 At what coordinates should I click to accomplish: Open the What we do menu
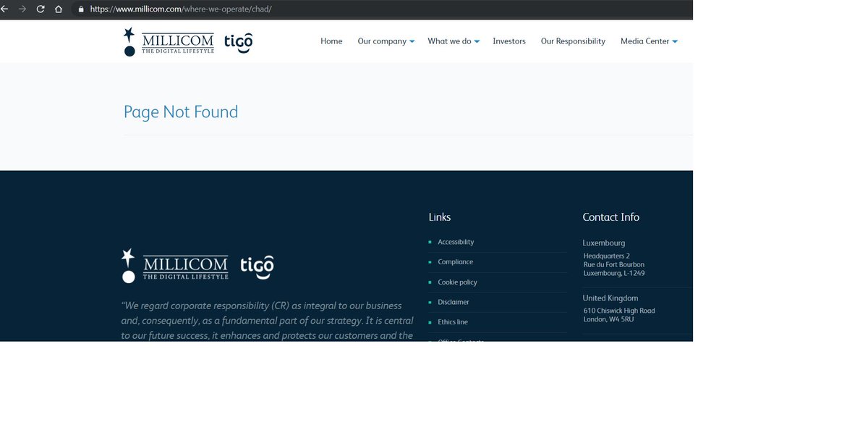click(x=449, y=41)
